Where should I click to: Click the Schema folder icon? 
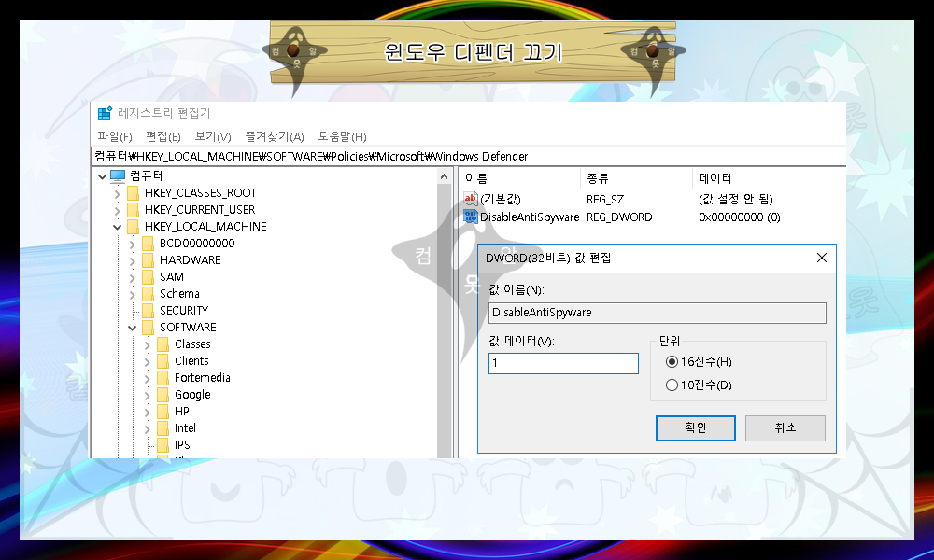point(149,293)
